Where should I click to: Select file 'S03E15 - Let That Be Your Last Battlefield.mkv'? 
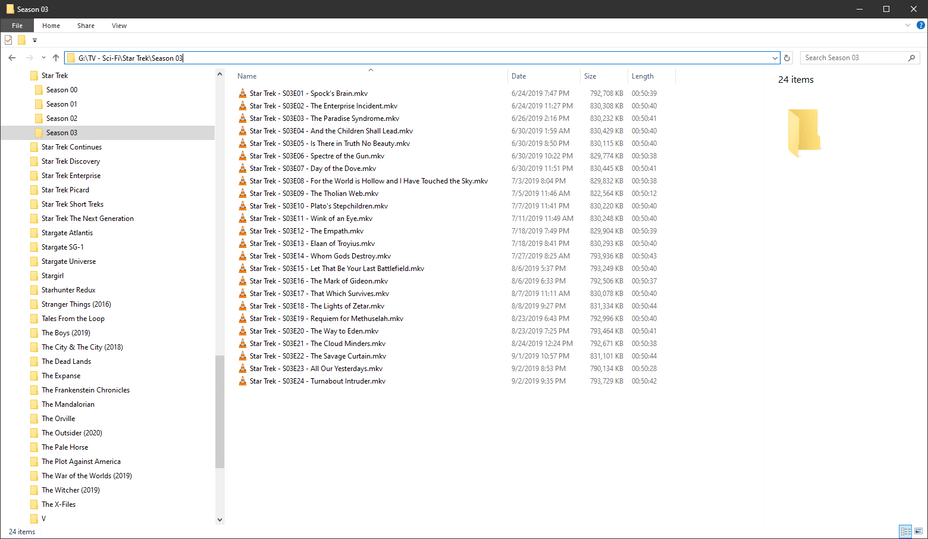pos(337,269)
